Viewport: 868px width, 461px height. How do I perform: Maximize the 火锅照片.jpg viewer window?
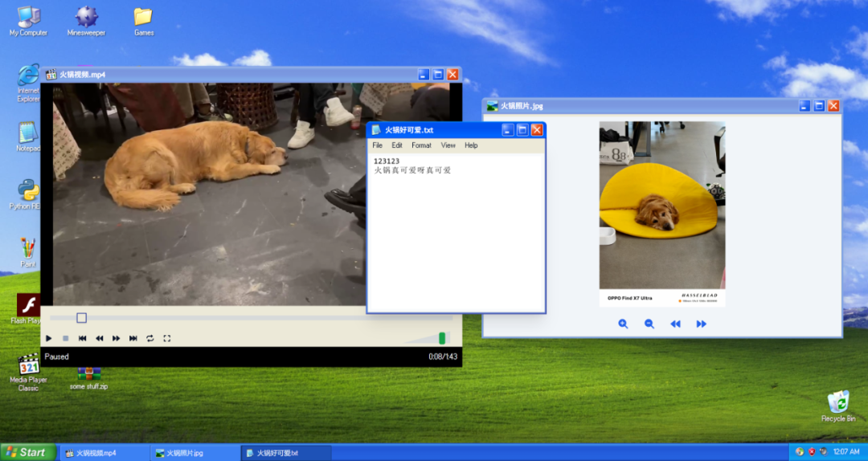(819, 106)
